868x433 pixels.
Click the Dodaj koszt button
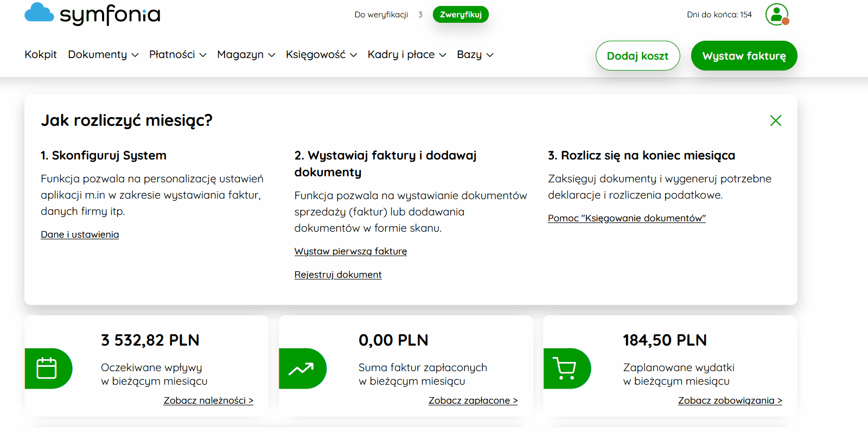[x=637, y=55]
